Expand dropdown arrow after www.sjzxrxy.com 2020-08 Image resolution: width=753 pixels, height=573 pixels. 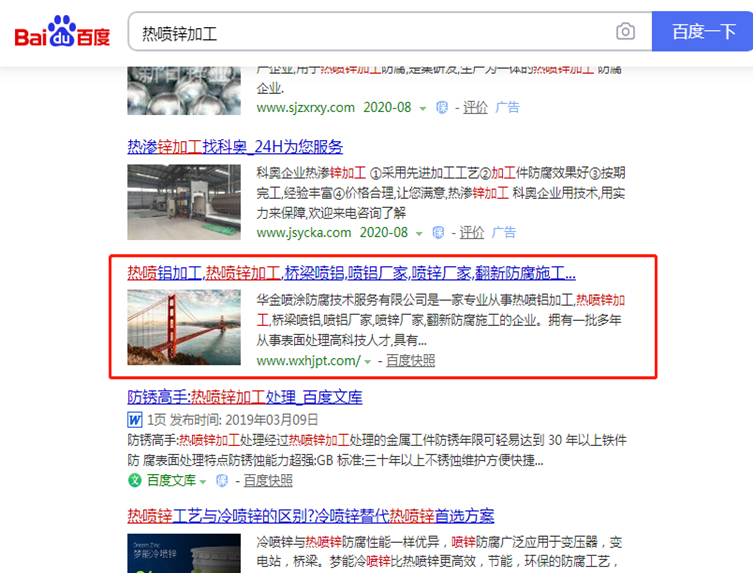tap(423, 109)
